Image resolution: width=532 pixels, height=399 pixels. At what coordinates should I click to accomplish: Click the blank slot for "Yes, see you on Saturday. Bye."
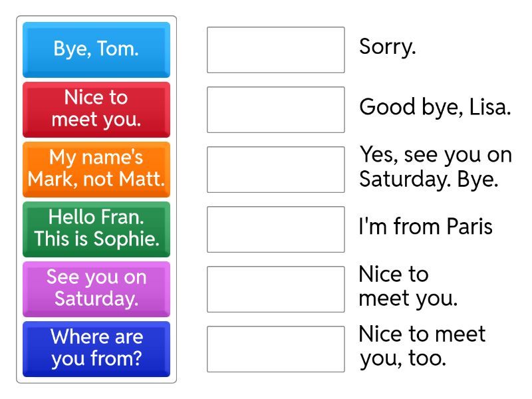point(275,170)
